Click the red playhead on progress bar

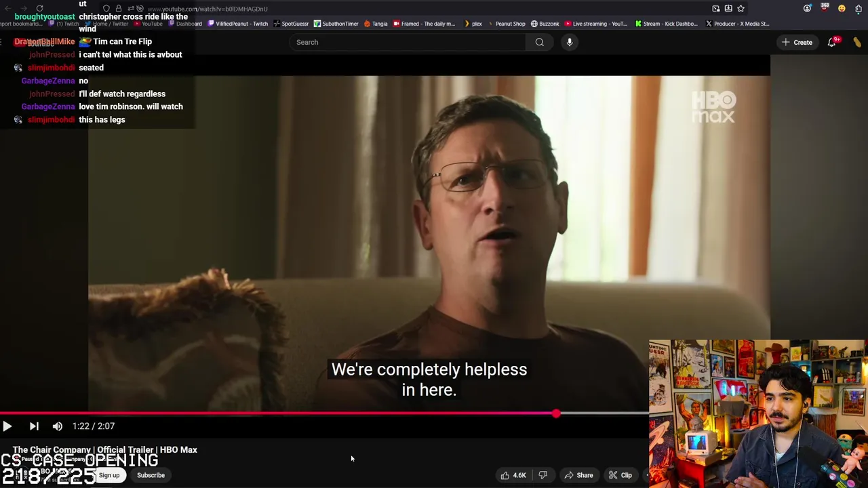click(x=556, y=413)
